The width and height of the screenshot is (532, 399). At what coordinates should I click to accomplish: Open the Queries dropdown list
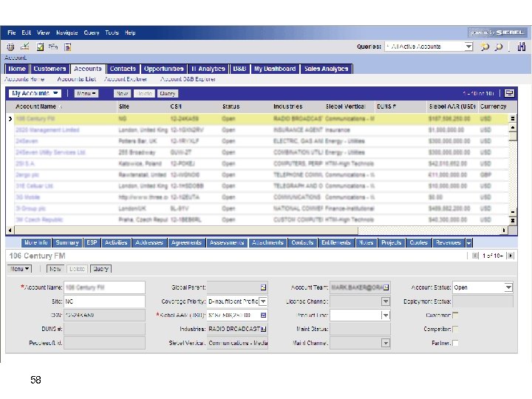click(468, 47)
